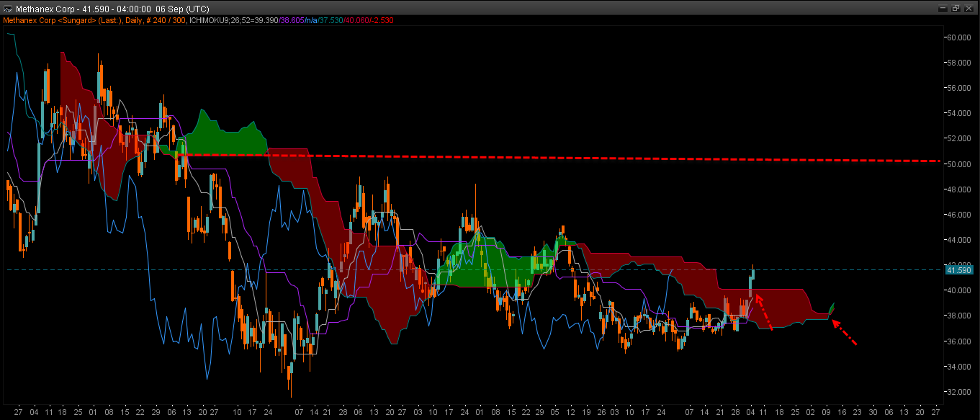
Task: Restore down the chart window
Action: coord(956,8)
